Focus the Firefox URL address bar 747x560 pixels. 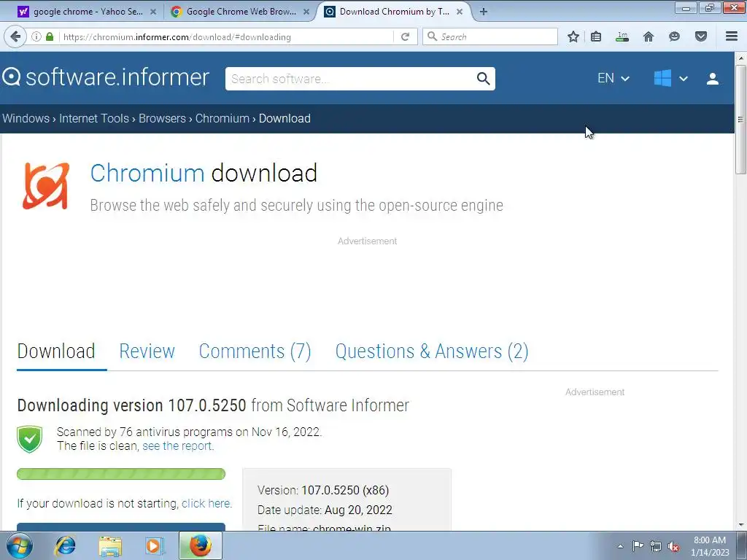228,36
